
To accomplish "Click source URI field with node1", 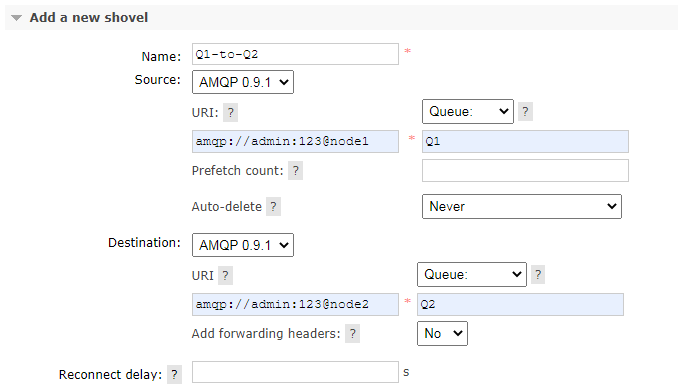I will click(x=295, y=141).
